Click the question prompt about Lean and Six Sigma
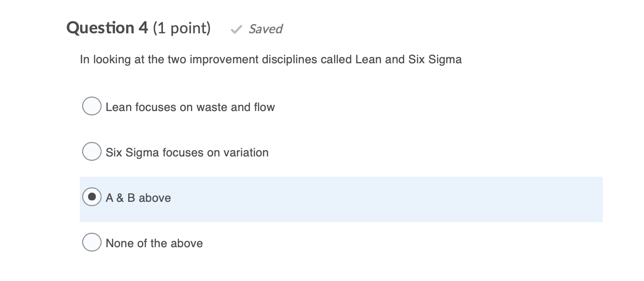 (271, 59)
